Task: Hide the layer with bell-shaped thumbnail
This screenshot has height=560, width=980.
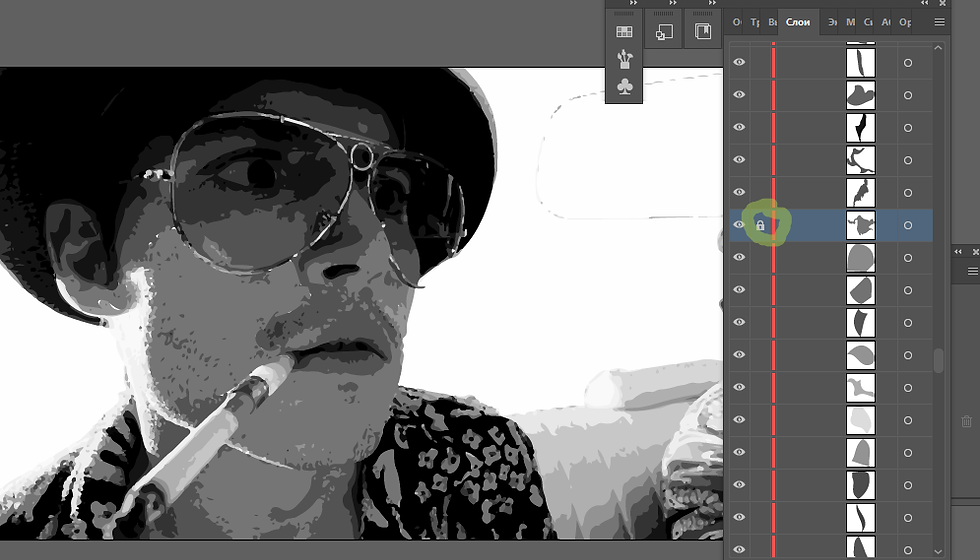Action: click(739, 452)
